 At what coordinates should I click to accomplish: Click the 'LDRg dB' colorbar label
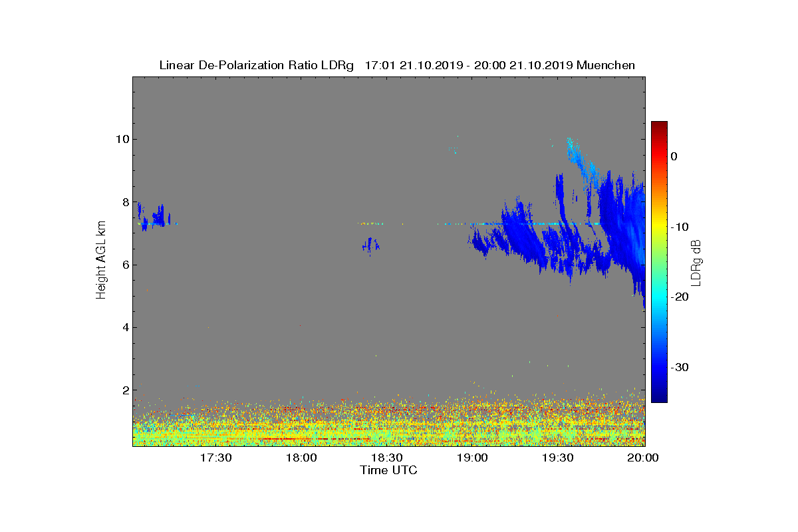click(x=696, y=262)
